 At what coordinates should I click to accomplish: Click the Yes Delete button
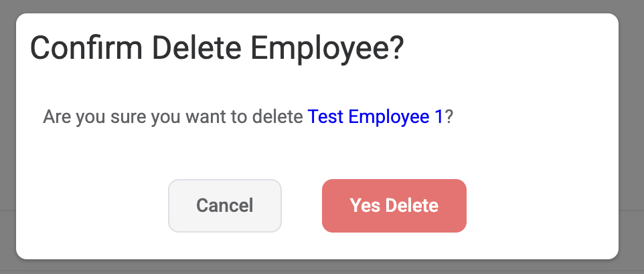pyautogui.click(x=394, y=206)
